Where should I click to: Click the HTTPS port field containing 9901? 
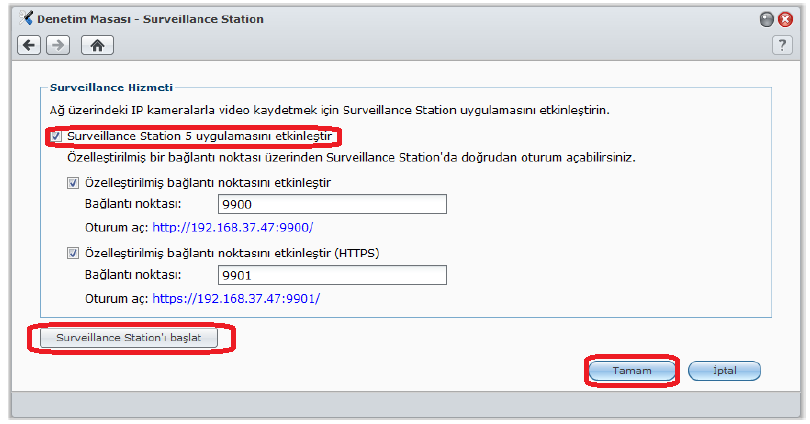331,275
